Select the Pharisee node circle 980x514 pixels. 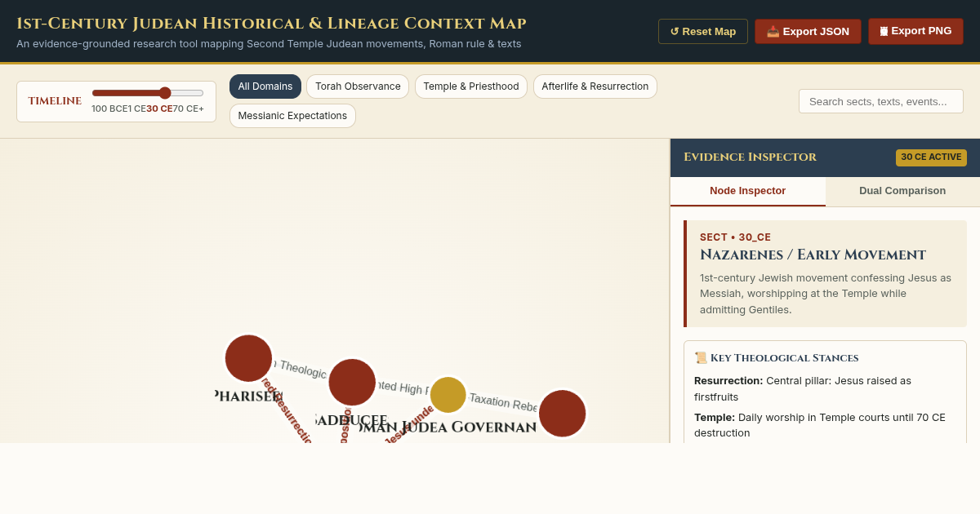pyautogui.click(x=248, y=358)
